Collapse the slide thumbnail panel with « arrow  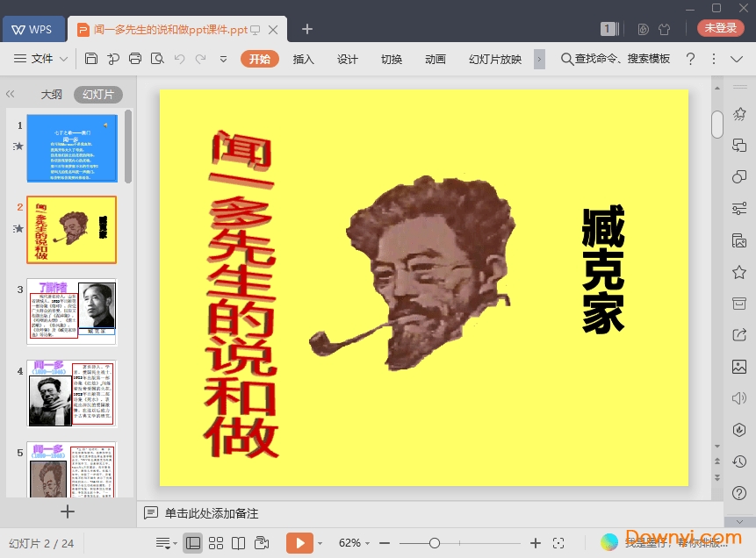pyautogui.click(x=11, y=94)
